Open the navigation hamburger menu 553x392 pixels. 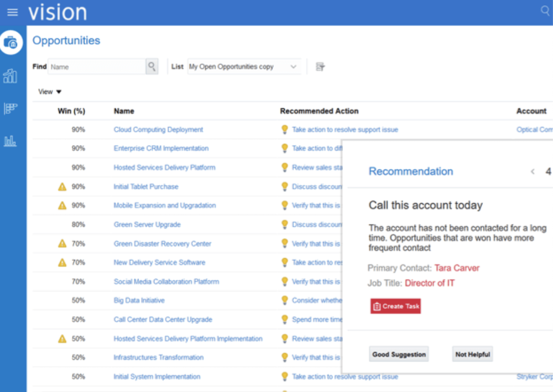coord(12,11)
